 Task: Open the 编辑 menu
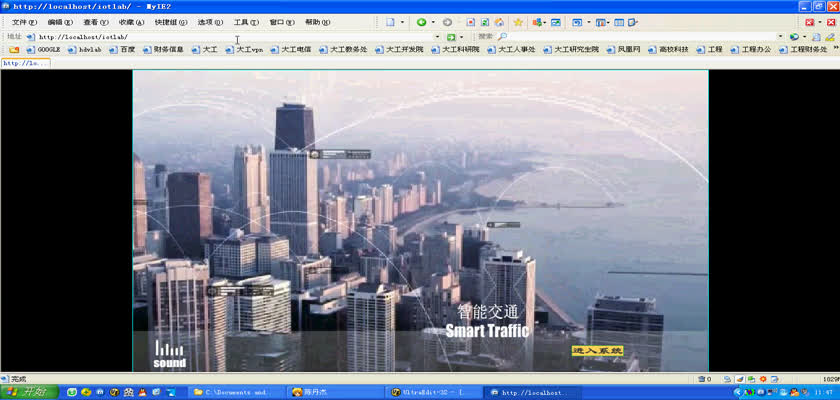point(60,22)
